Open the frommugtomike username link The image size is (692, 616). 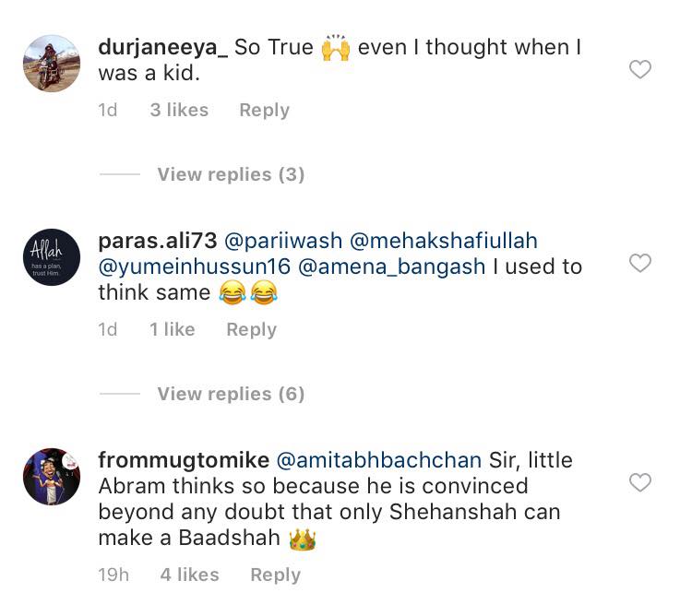pos(184,460)
